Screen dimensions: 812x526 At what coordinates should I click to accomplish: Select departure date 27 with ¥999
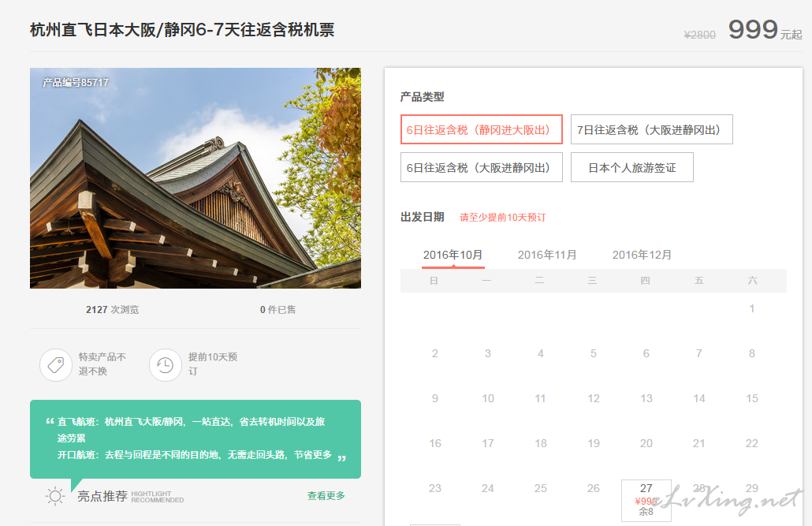click(x=646, y=500)
